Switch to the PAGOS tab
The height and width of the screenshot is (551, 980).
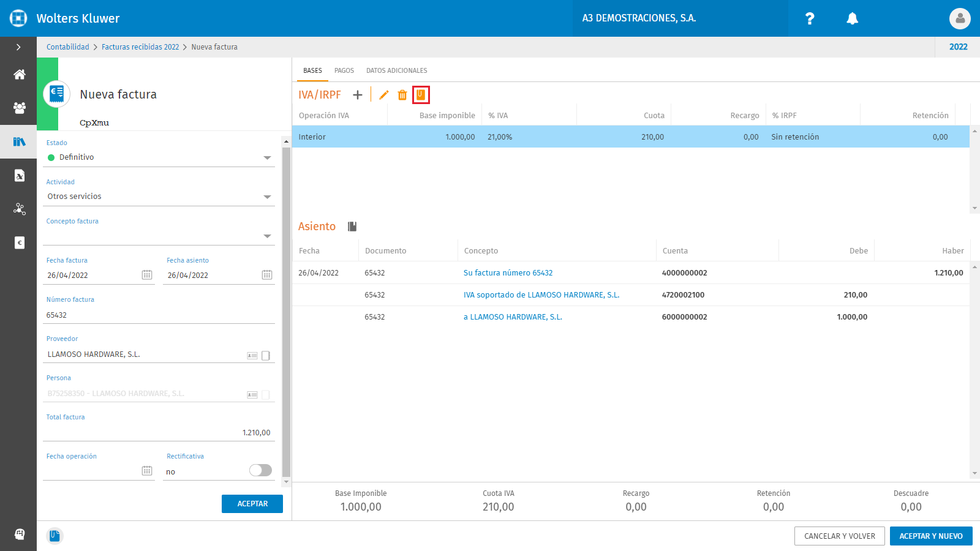[344, 70]
